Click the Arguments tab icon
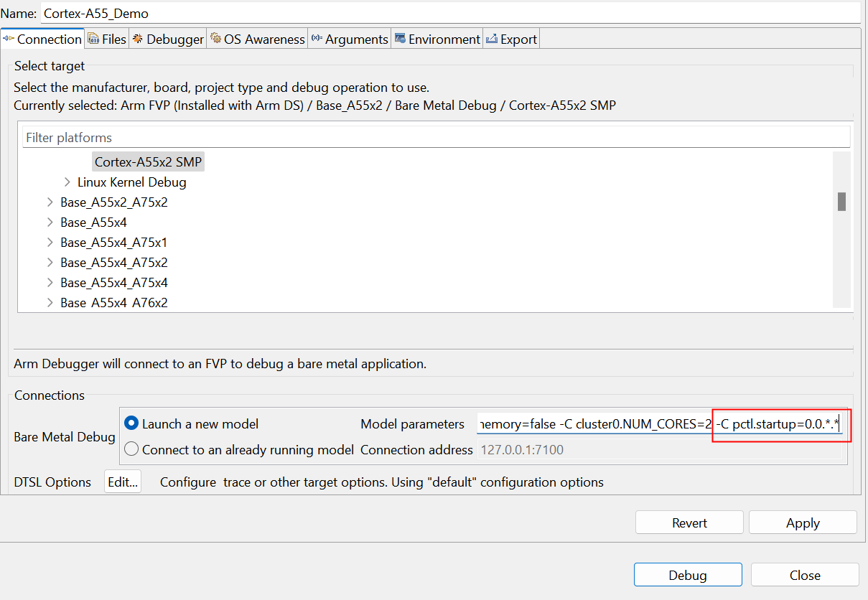Viewport: 868px width, 600px height. [x=317, y=39]
